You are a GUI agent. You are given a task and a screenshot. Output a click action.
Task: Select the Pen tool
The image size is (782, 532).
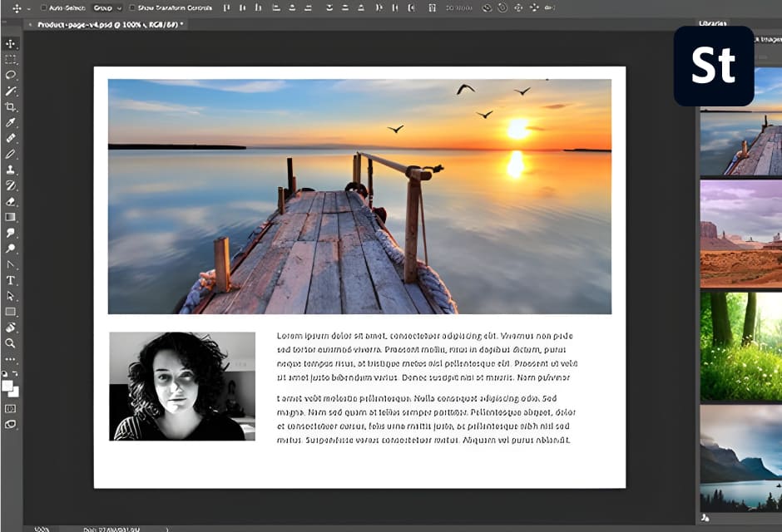pyautogui.click(x=10, y=264)
